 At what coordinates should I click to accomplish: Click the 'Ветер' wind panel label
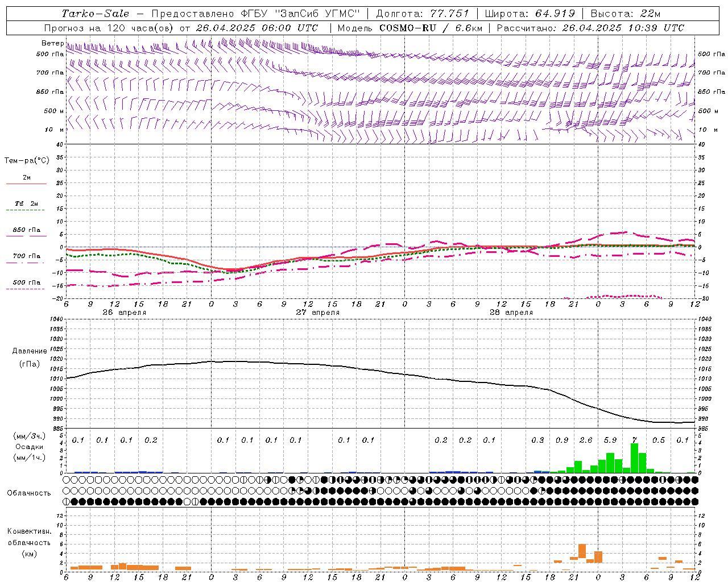[x=52, y=43]
